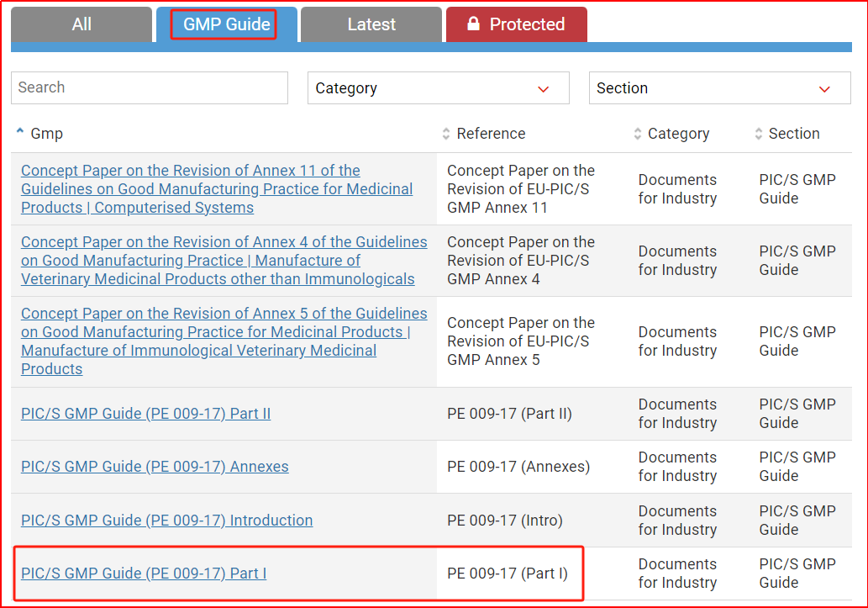The height and width of the screenshot is (608, 868).
Task: Open Annex 11 Computerised Systems concept paper
Action: pos(217,189)
